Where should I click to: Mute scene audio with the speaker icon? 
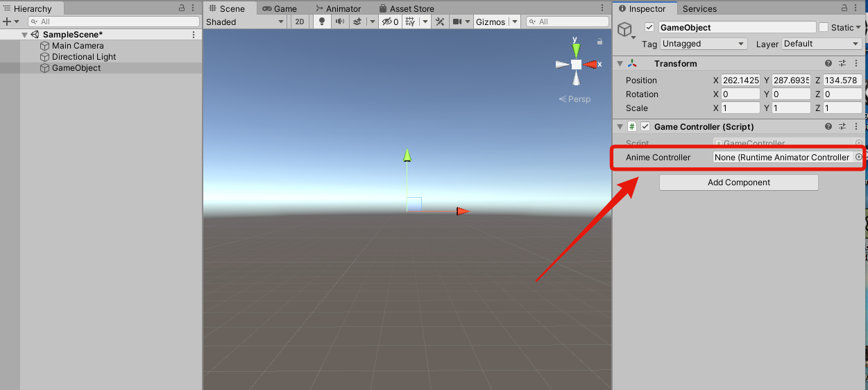(339, 22)
